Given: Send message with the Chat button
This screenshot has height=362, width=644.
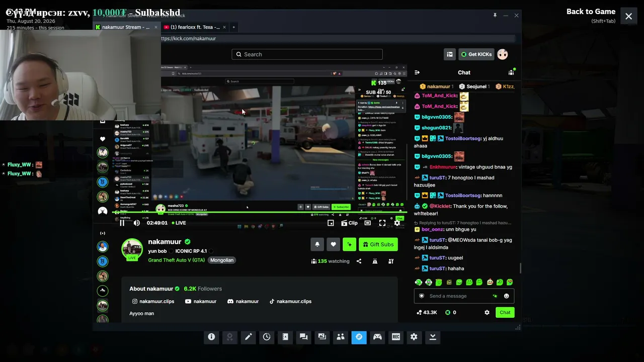Looking at the screenshot, I should (505, 312).
